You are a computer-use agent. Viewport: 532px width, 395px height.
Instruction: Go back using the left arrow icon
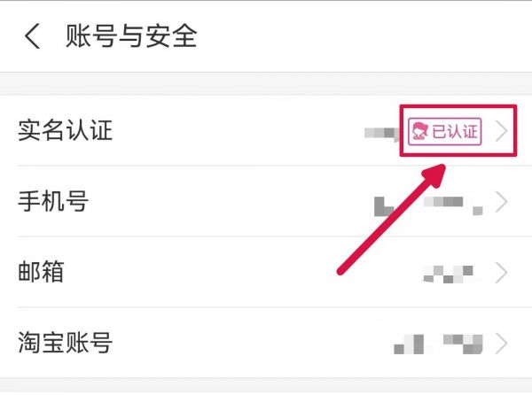point(33,36)
